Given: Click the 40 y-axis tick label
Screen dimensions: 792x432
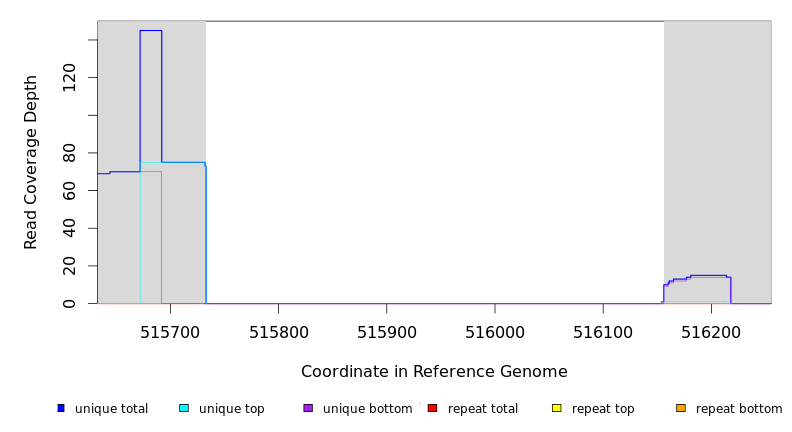Looking at the screenshot, I should [x=69, y=228].
